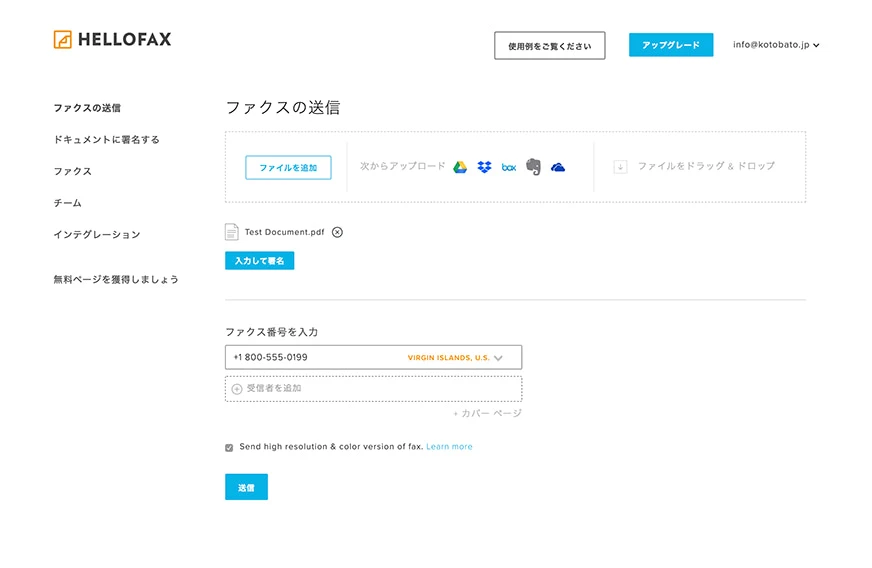
Task: Click the drag-and-drop download arrow icon
Action: click(620, 166)
